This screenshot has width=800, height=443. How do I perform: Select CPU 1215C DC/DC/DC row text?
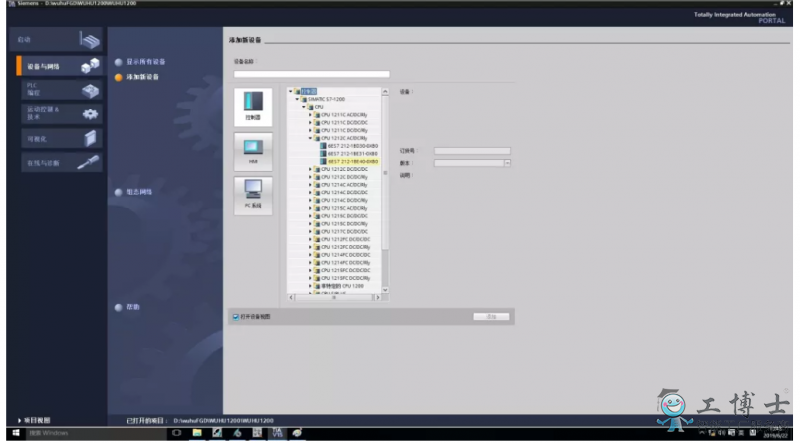344,216
